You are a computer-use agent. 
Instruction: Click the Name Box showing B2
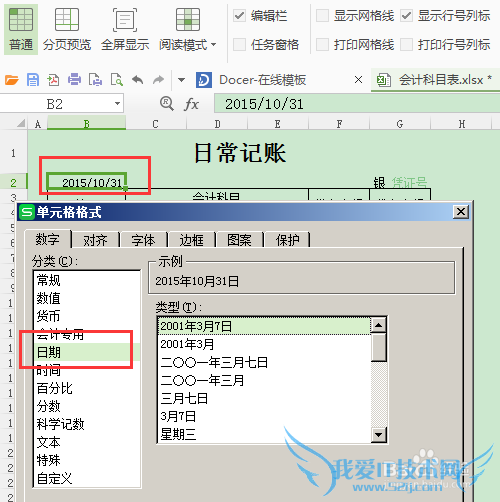click(55, 104)
